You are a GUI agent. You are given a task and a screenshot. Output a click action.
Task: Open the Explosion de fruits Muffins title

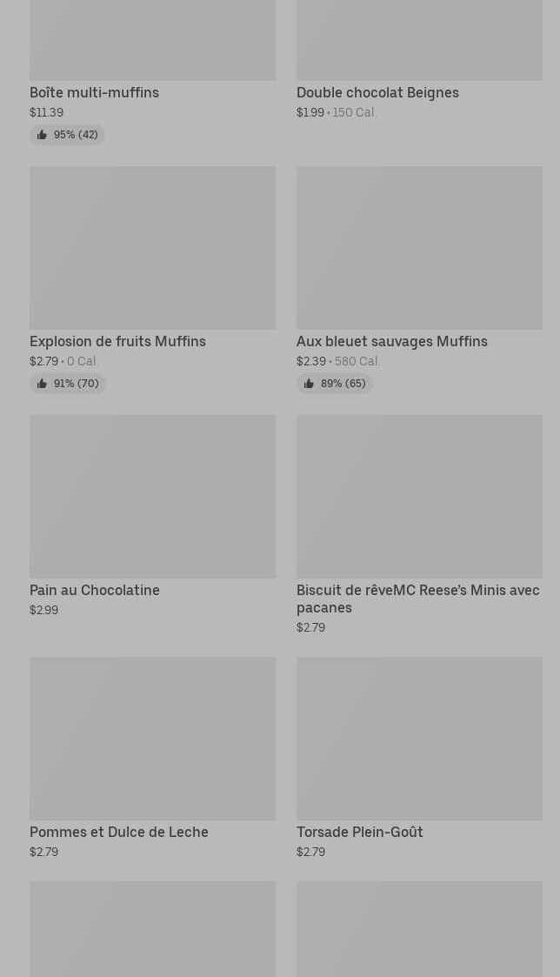pos(117,341)
